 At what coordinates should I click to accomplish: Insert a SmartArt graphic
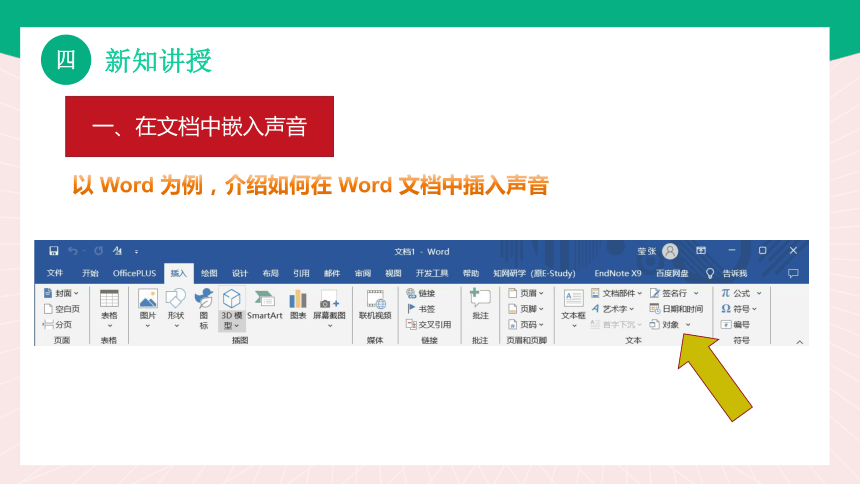[265, 305]
